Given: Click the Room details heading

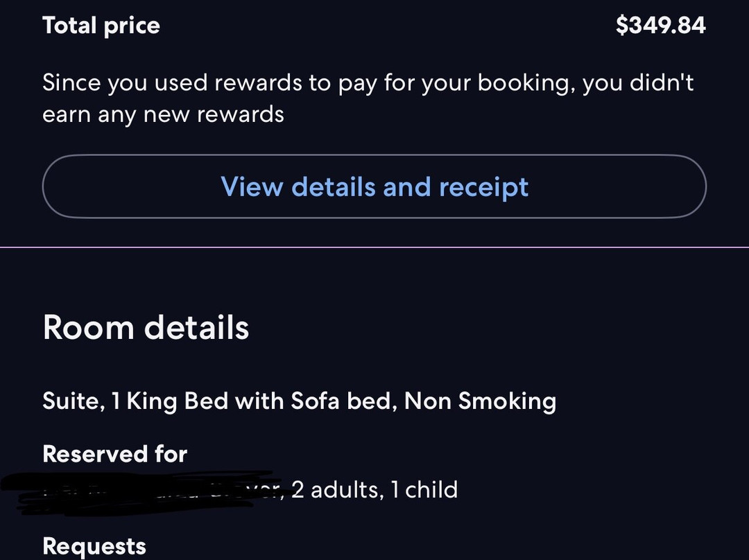Looking at the screenshot, I should coord(146,327).
